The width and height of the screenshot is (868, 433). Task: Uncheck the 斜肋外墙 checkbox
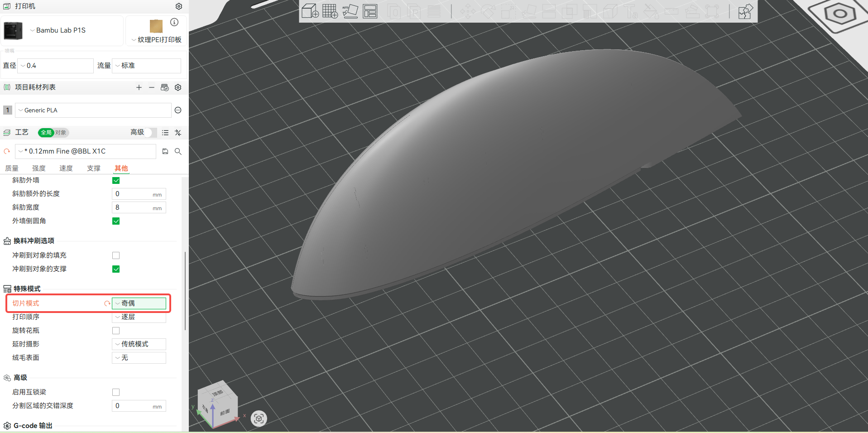tap(116, 180)
